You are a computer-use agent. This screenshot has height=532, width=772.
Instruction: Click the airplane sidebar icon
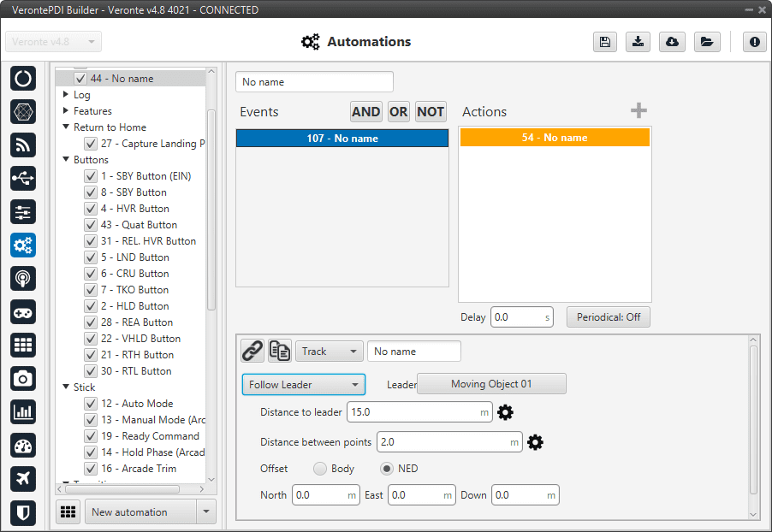(23, 479)
